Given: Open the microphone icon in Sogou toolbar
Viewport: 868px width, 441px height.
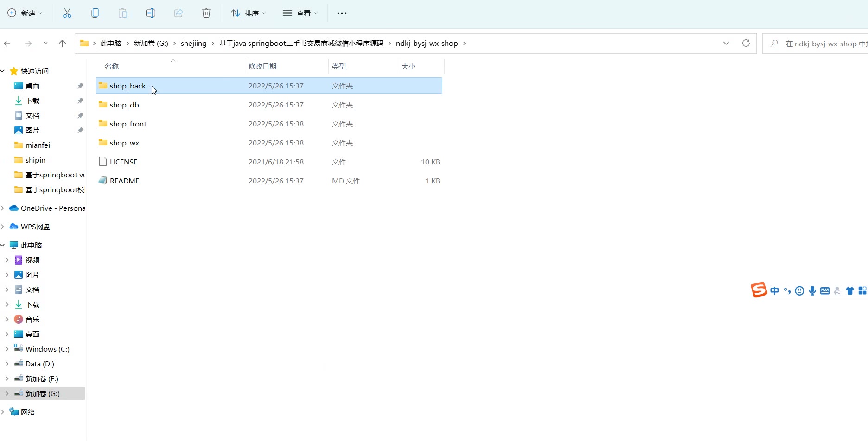Looking at the screenshot, I should coord(812,290).
